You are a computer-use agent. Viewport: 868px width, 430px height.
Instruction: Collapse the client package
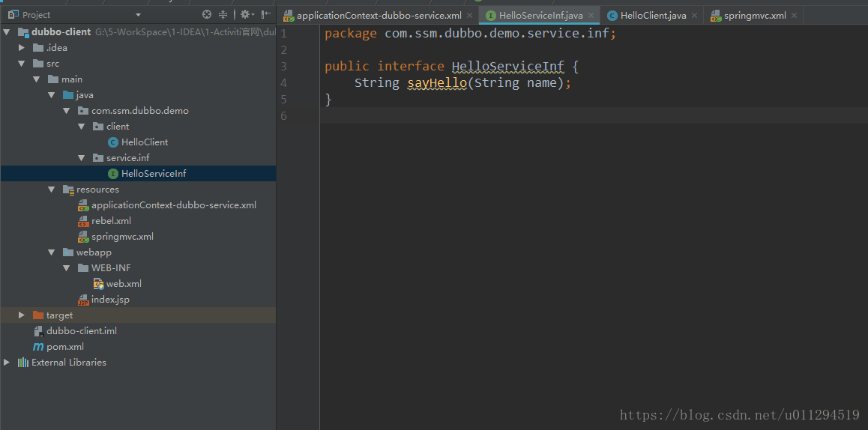coord(82,126)
